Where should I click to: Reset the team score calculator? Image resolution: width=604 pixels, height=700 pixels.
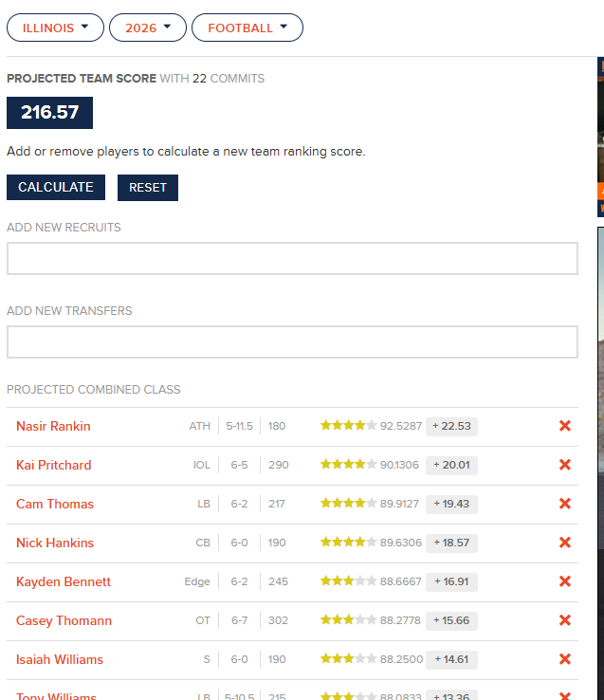(148, 188)
